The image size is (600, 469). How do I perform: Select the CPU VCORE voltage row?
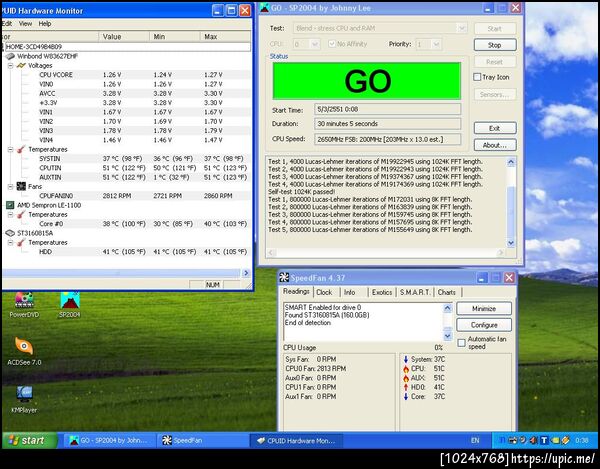pyautogui.click(x=145, y=75)
